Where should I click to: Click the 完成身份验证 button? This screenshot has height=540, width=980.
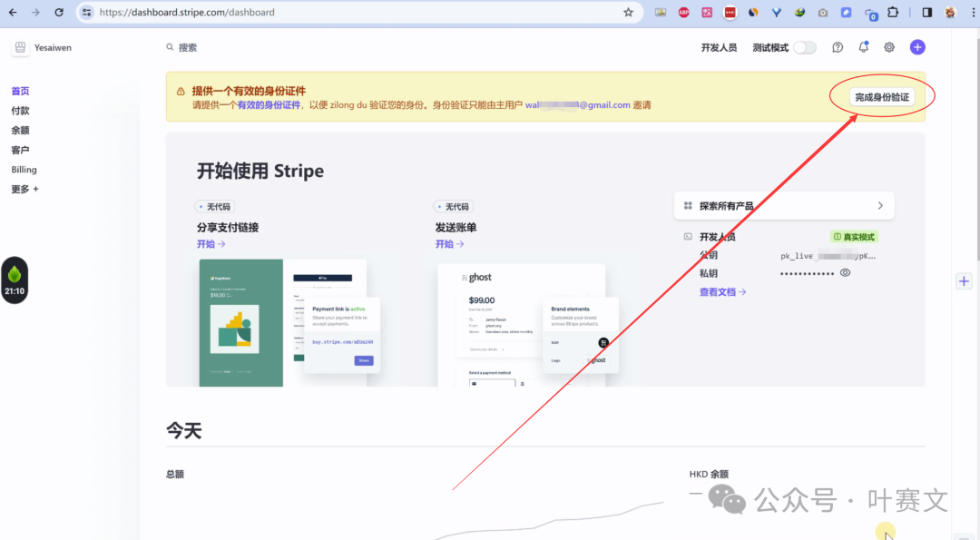coord(883,97)
